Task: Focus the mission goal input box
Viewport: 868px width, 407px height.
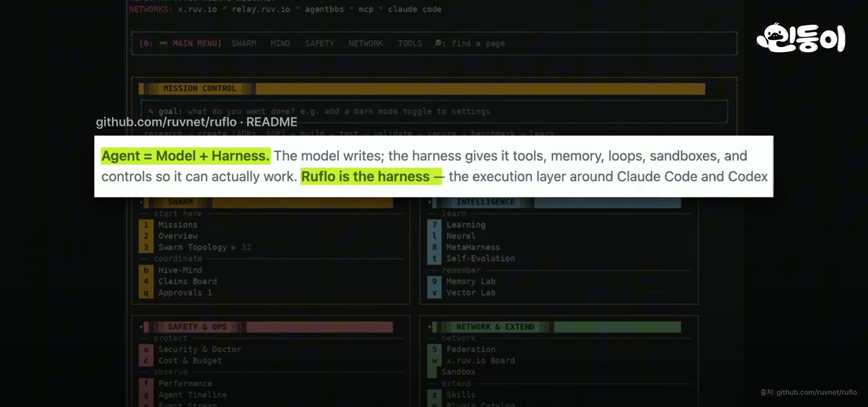Action: tap(434, 111)
